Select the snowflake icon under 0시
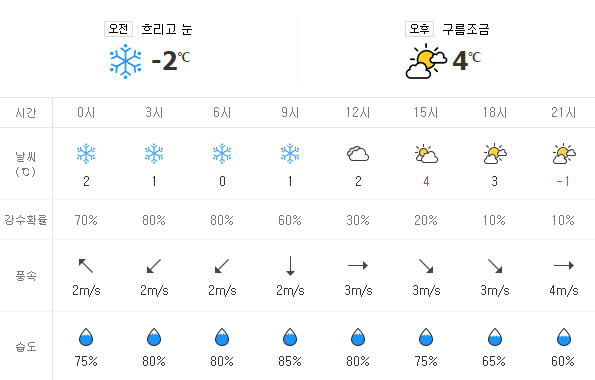 coord(86,153)
